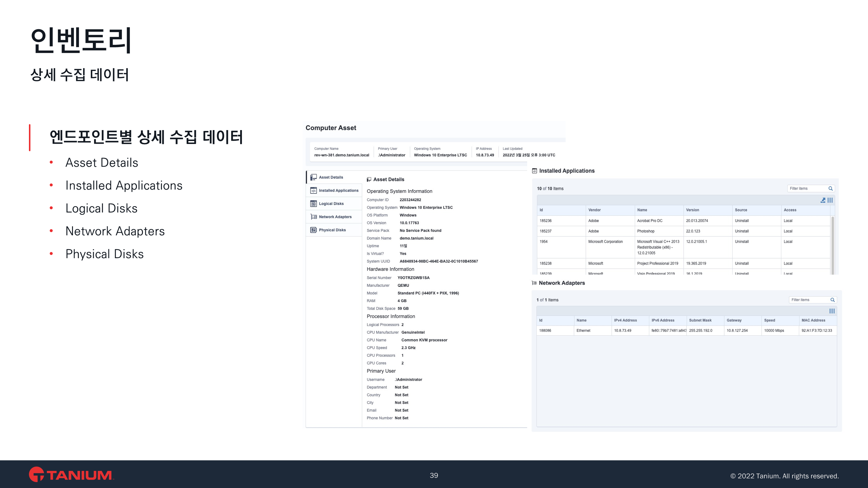This screenshot has height=488, width=868.
Task: Click Uninstall for Acrobat Pro DC row
Action: pos(742,221)
